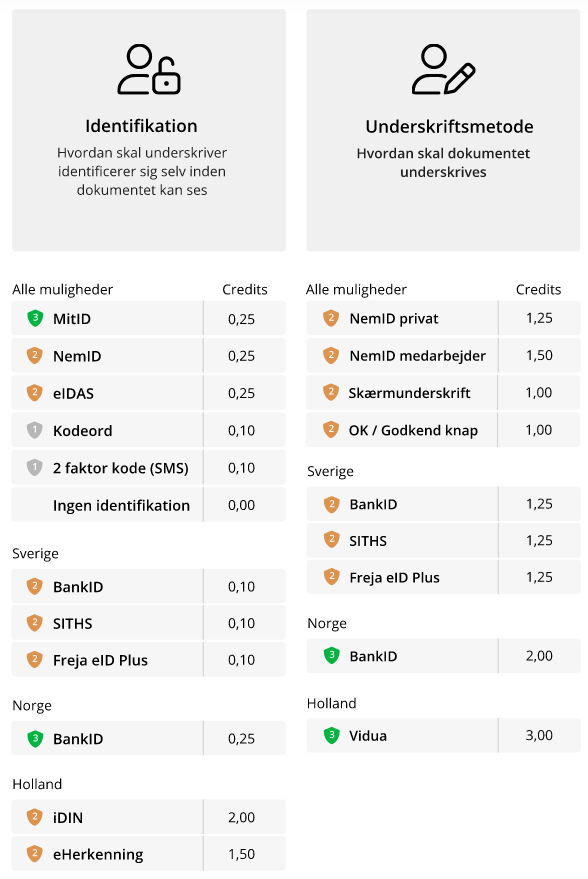Select NemID privat signing method
The width and height of the screenshot is (588, 879).
pos(443,318)
